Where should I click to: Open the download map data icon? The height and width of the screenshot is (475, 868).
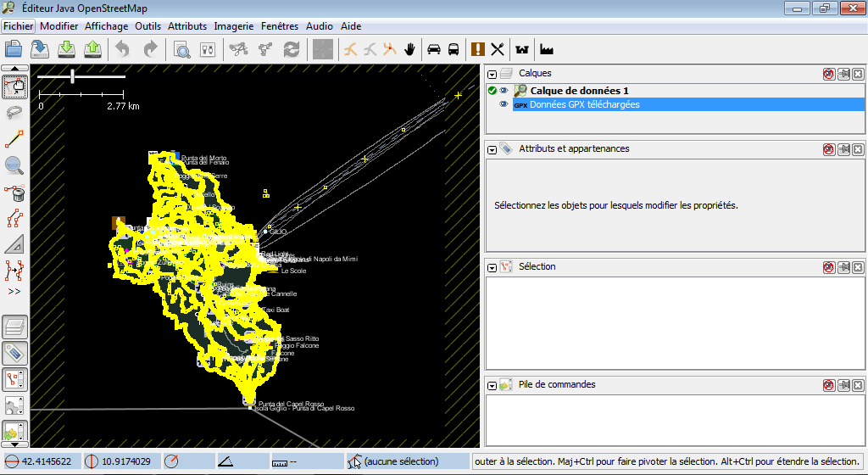pyautogui.click(x=66, y=49)
